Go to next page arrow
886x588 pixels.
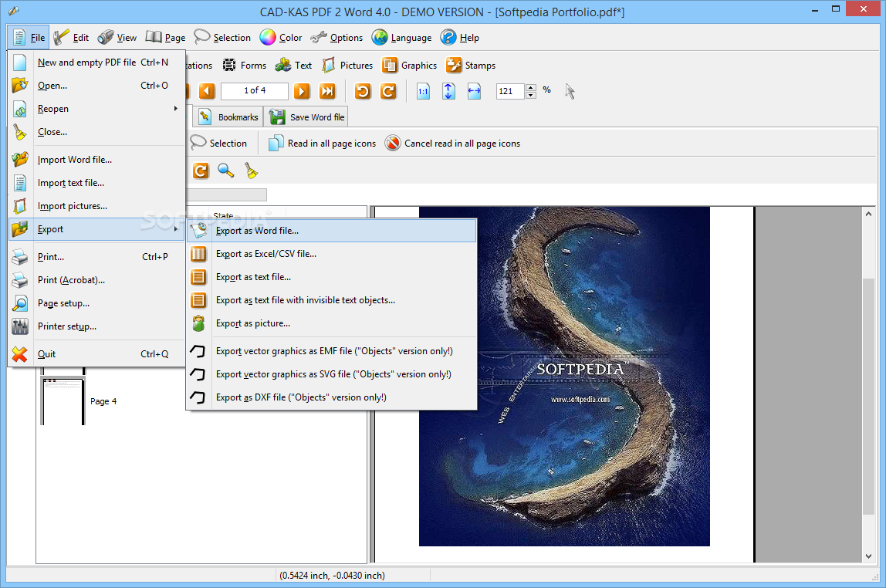coord(302,91)
